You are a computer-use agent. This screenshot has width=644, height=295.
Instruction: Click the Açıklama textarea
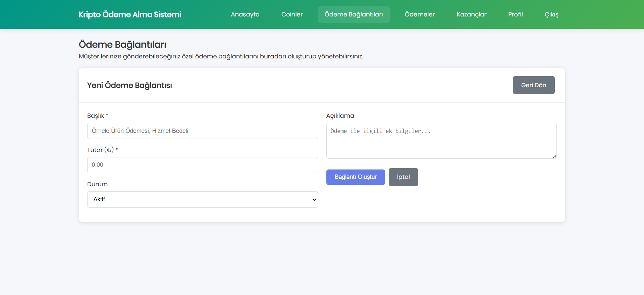click(441, 141)
